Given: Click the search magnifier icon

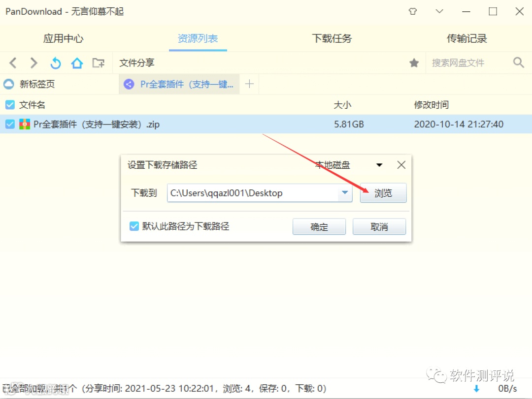Looking at the screenshot, I should [518, 62].
